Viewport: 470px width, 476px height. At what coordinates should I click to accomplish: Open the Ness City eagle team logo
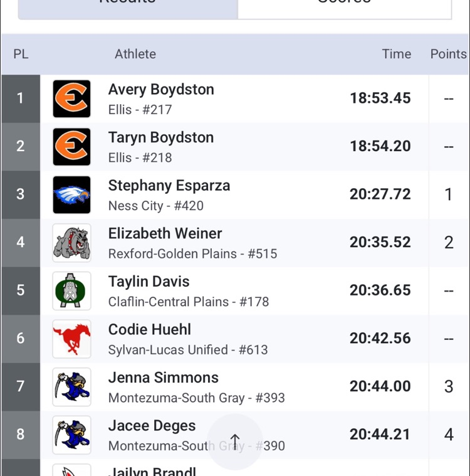[71, 194]
